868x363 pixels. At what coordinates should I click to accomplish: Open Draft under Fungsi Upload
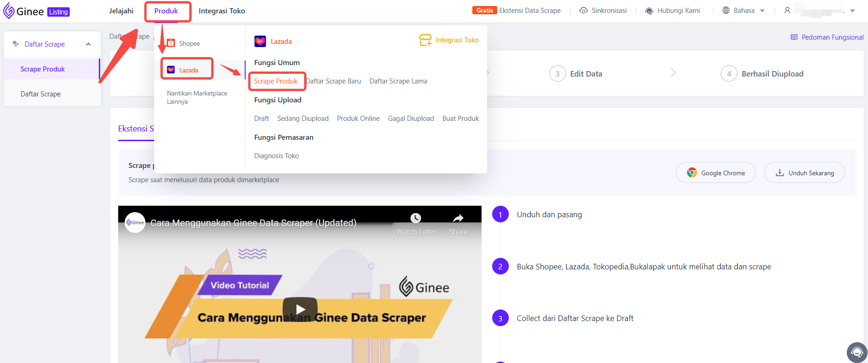[x=261, y=119]
